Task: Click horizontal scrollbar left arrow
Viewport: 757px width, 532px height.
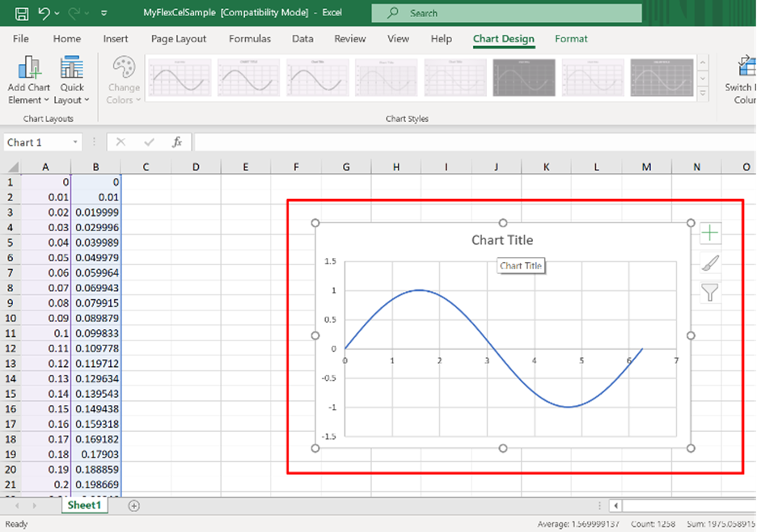Action: click(x=615, y=505)
